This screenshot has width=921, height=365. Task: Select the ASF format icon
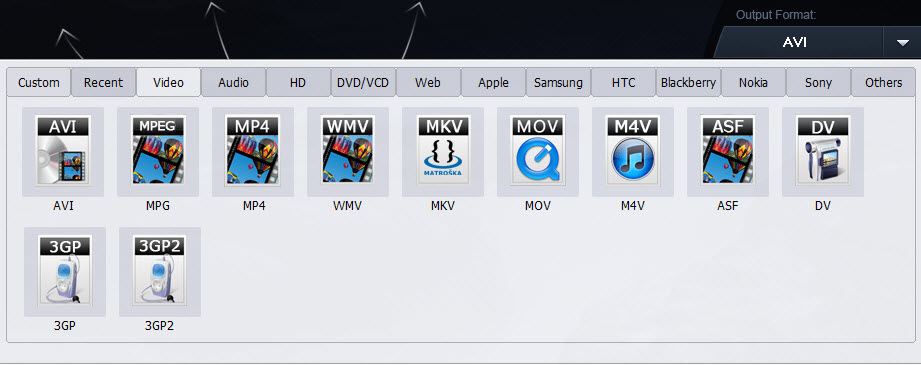pyautogui.click(x=728, y=152)
